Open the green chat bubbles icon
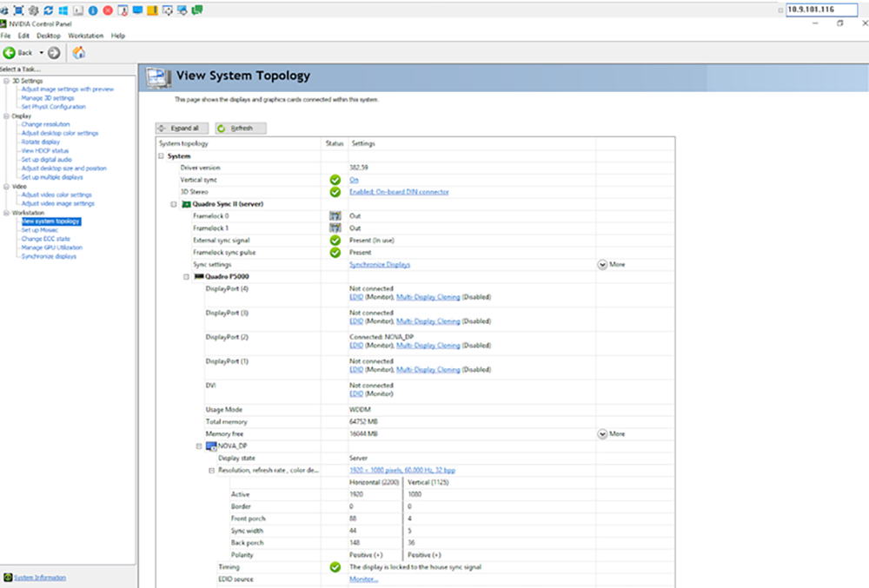Screen dimensions: 869x588 (196, 10)
